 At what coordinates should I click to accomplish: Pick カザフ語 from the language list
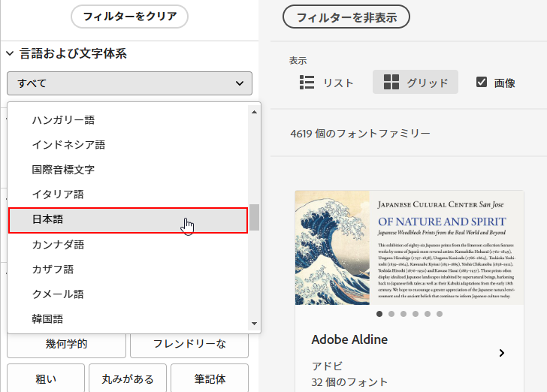(128, 270)
